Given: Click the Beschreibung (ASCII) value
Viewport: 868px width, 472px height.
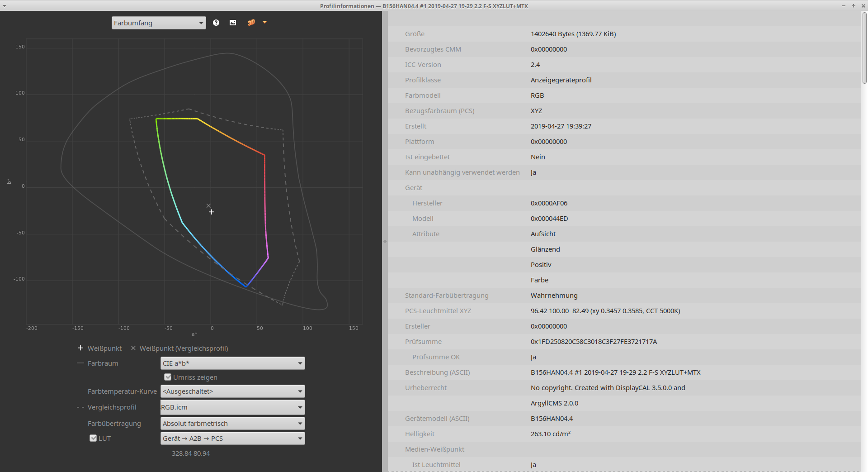Looking at the screenshot, I should (x=615, y=372).
